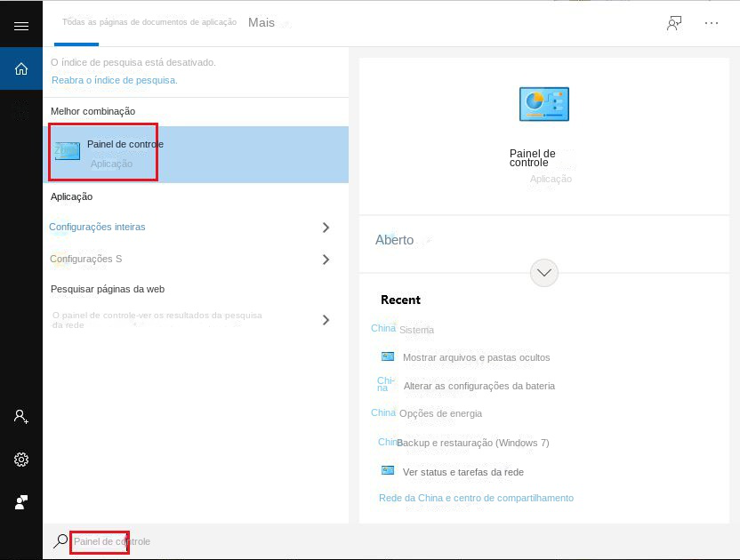Expand the Configurações inteiras results
The width and height of the screenshot is (740, 560).
(326, 228)
